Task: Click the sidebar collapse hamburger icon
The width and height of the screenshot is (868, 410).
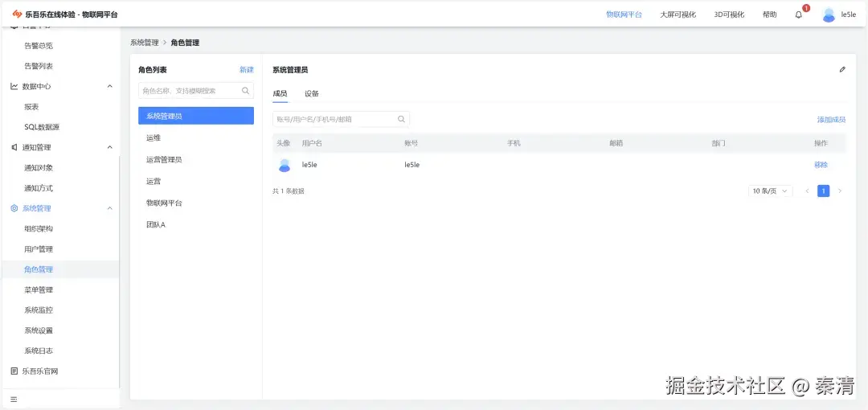Action: 14,399
